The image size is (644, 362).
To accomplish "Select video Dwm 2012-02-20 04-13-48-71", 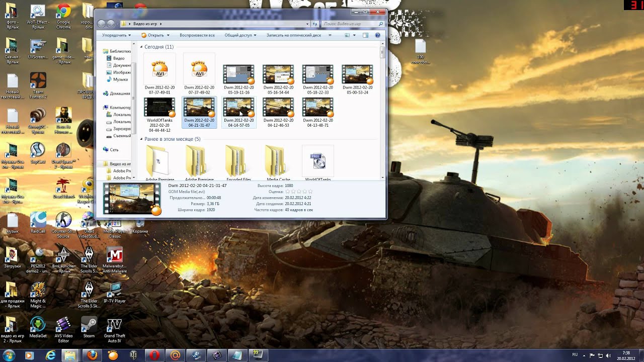I will [317, 112].
